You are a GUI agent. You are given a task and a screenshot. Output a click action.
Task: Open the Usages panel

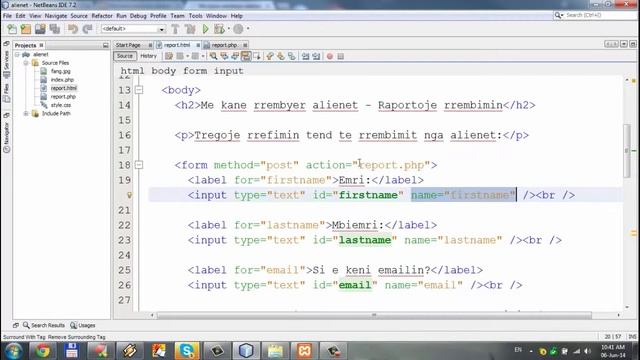pos(82,325)
